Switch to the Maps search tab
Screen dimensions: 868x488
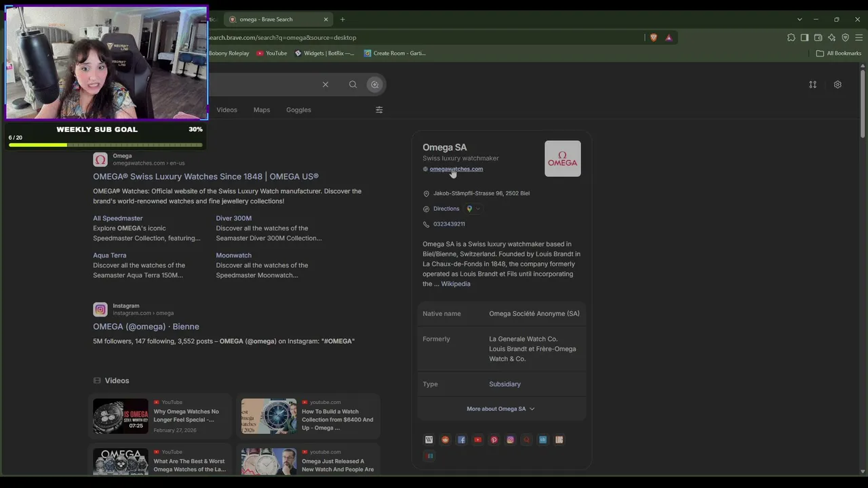[262, 110]
